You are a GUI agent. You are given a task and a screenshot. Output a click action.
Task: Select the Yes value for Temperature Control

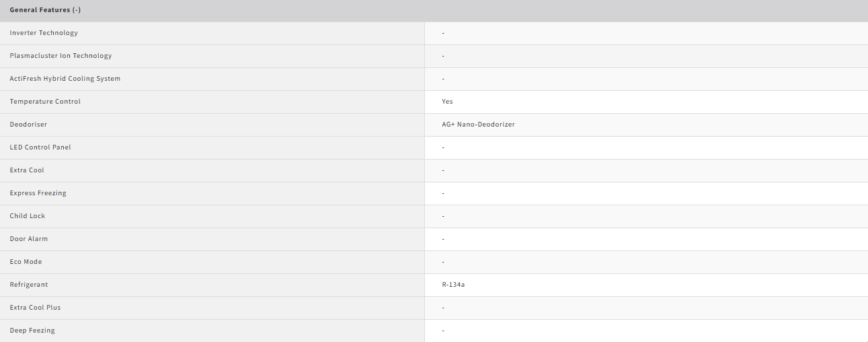click(x=447, y=102)
